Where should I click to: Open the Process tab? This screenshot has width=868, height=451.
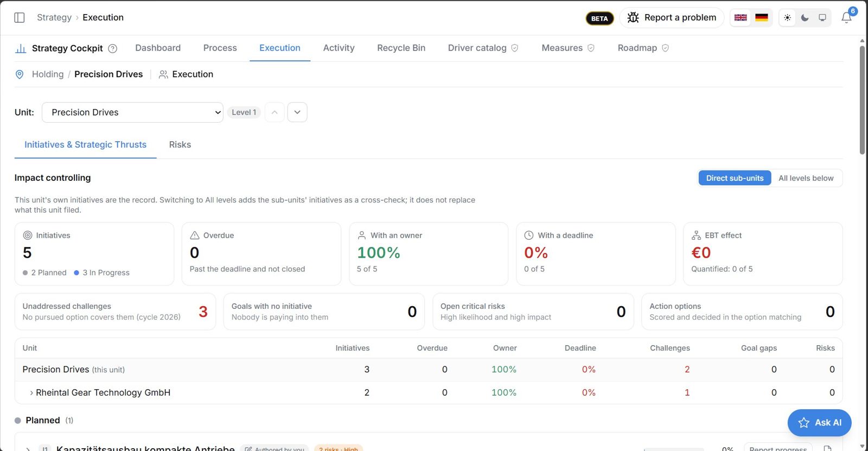(x=220, y=48)
